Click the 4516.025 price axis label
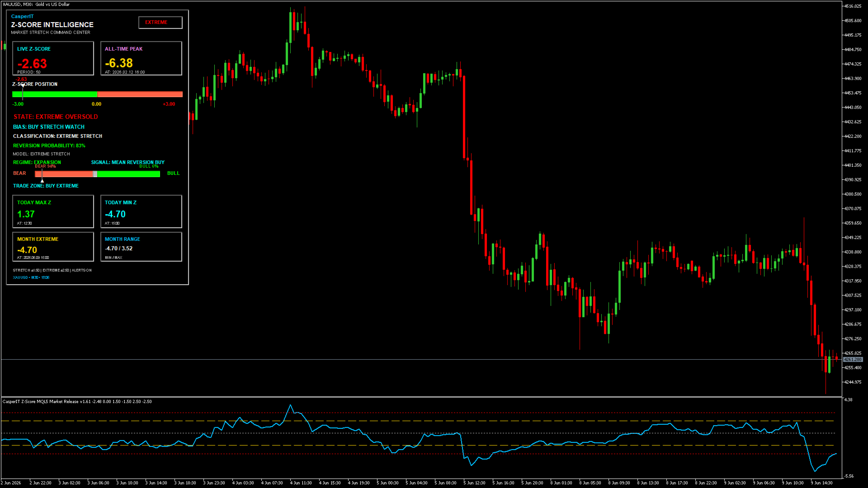Image resolution: width=868 pixels, height=488 pixels. pyautogui.click(x=853, y=6)
